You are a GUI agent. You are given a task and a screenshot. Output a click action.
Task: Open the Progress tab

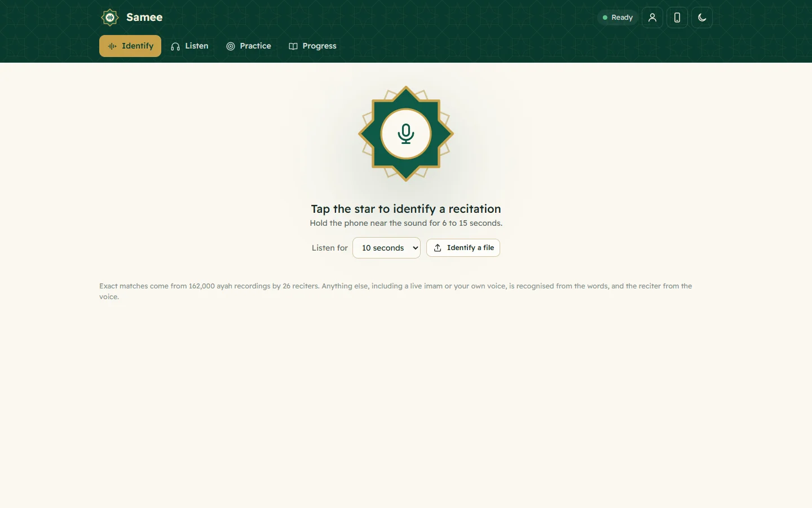coord(312,46)
